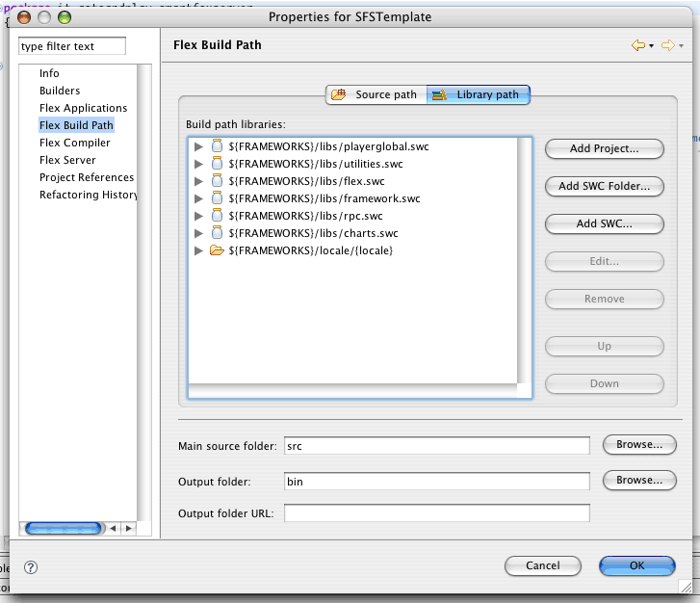The image size is (700, 603).
Task: Click the flex.swc library jar icon
Action: (x=217, y=181)
